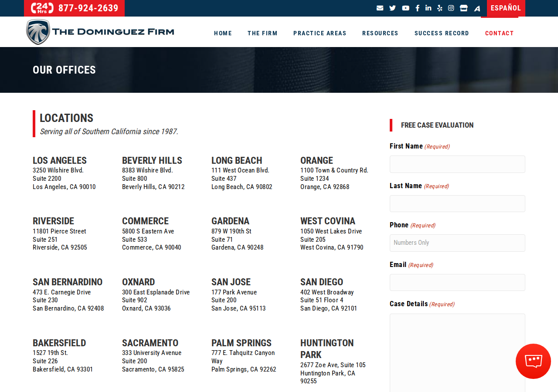
Task: Select the OXNARD office heading
Action: point(138,282)
